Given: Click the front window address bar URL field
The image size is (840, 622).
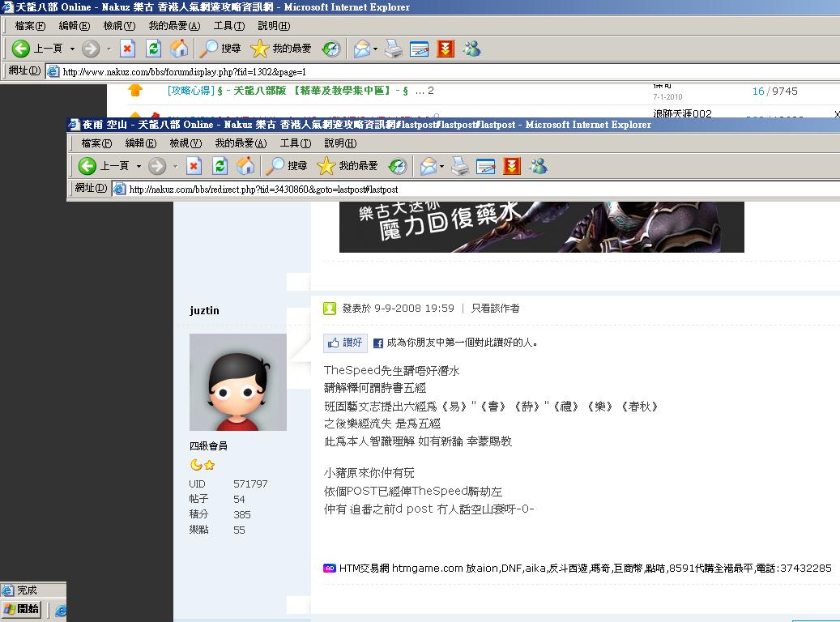Looking at the screenshot, I should 478,190.
